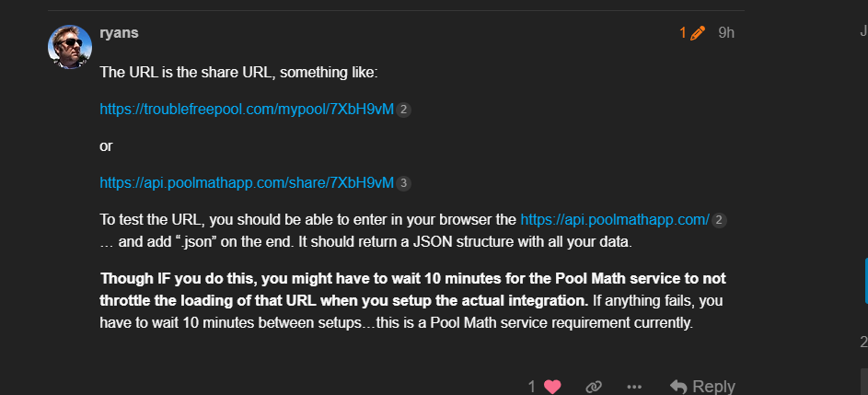Copy the post link via chain icon
The height and width of the screenshot is (395, 868).
click(x=594, y=386)
